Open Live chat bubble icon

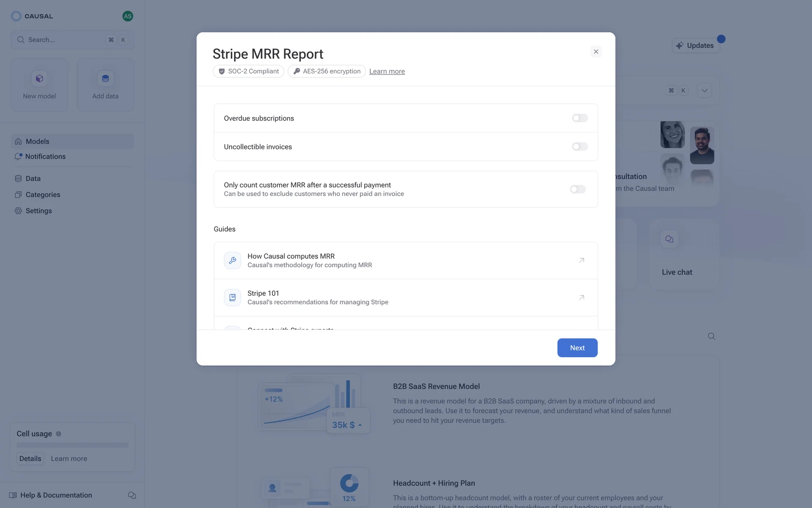tap(669, 239)
